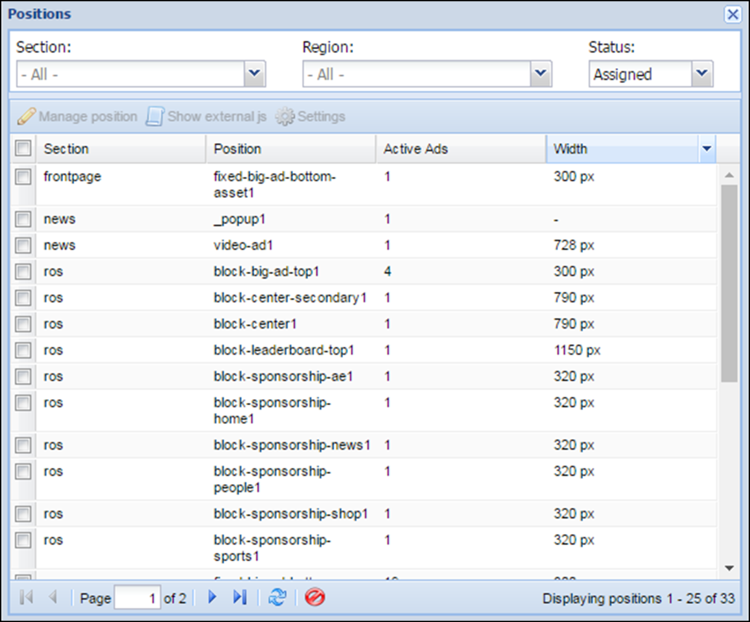Click the red clear filter icon
This screenshot has width=750, height=622.
(315, 597)
